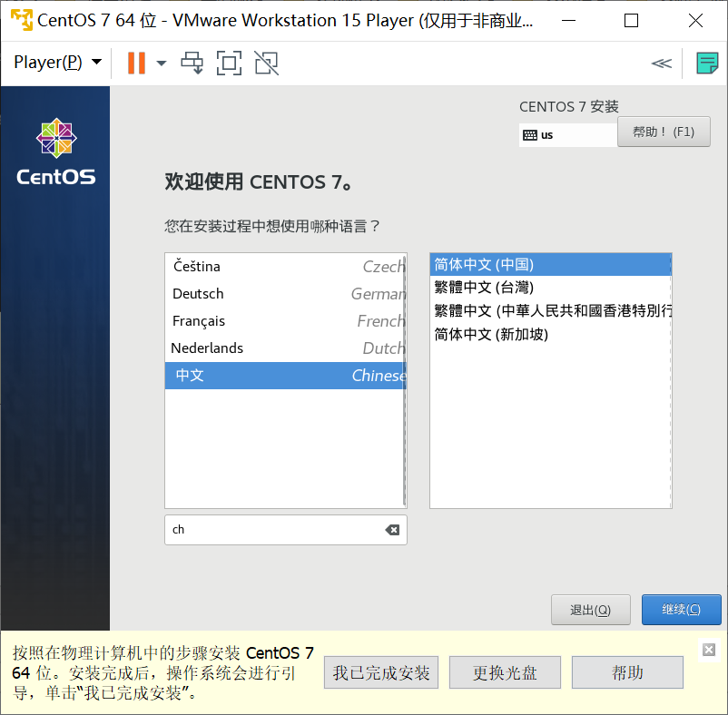Select Français French language row
Viewport: 728px width, 715px height.
point(285,321)
